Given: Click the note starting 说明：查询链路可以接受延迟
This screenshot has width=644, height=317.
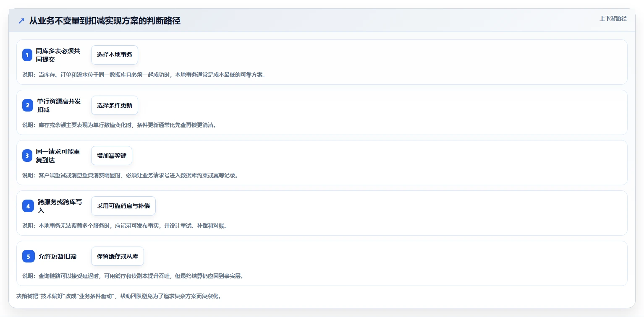Looking at the screenshot, I should pyautogui.click(x=133, y=276).
